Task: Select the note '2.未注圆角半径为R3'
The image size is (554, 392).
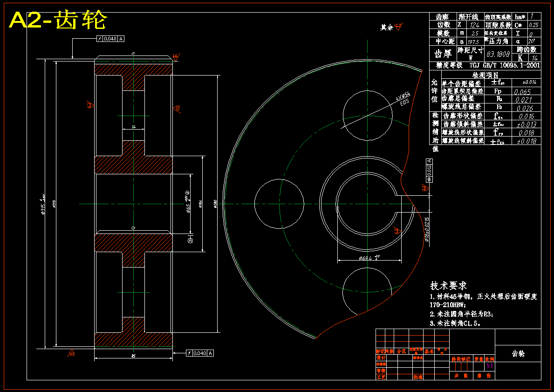Action: click(461, 314)
